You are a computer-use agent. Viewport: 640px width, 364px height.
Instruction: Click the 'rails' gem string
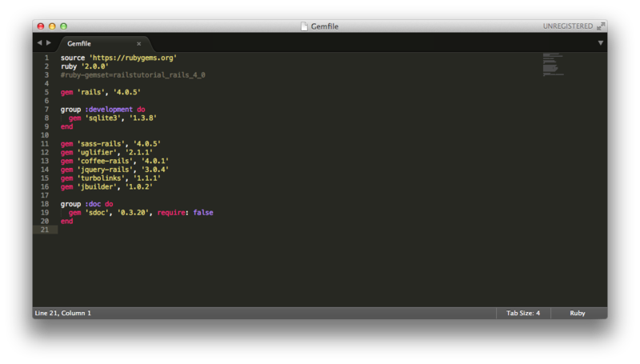point(91,92)
